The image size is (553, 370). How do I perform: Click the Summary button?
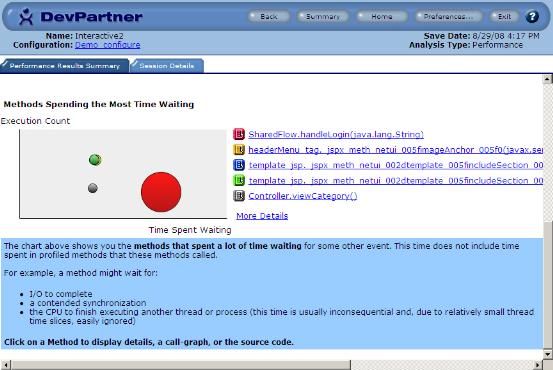pos(322,17)
